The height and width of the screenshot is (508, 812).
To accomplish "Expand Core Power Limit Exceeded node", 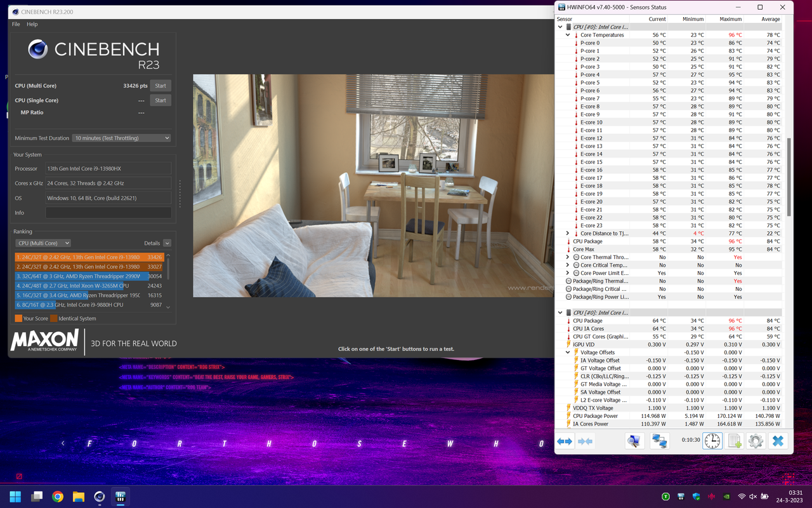I will (x=568, y=273).
